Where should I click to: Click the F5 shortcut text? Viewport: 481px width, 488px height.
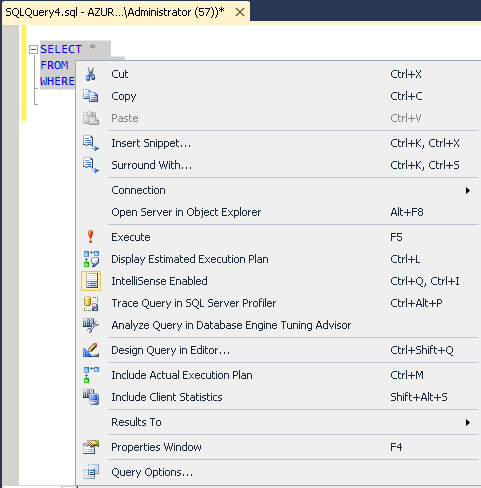point(396,237)
